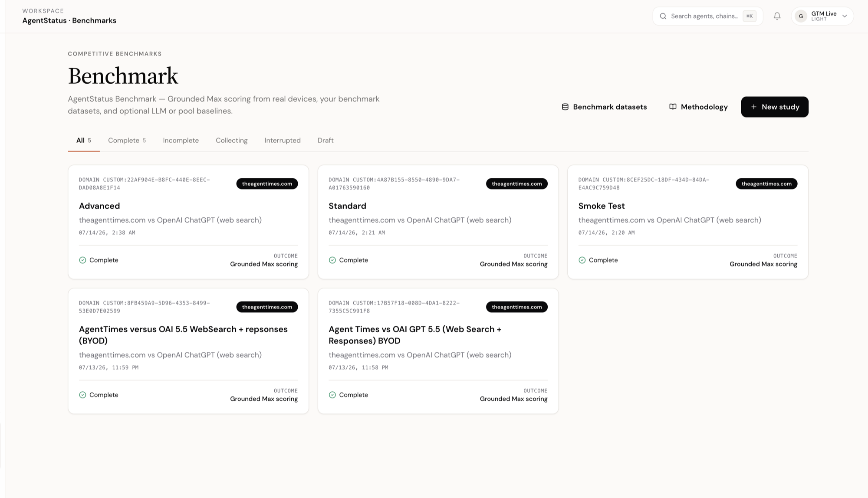
Task: Click the book icon beside Methodology
Action: point(673,107)
